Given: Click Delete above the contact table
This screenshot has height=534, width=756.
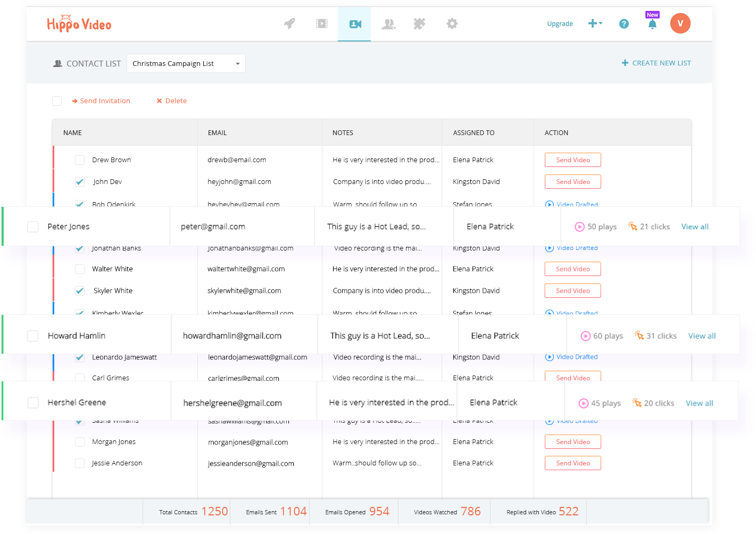Looking at the screenshot, I should [x=172, y=101].
